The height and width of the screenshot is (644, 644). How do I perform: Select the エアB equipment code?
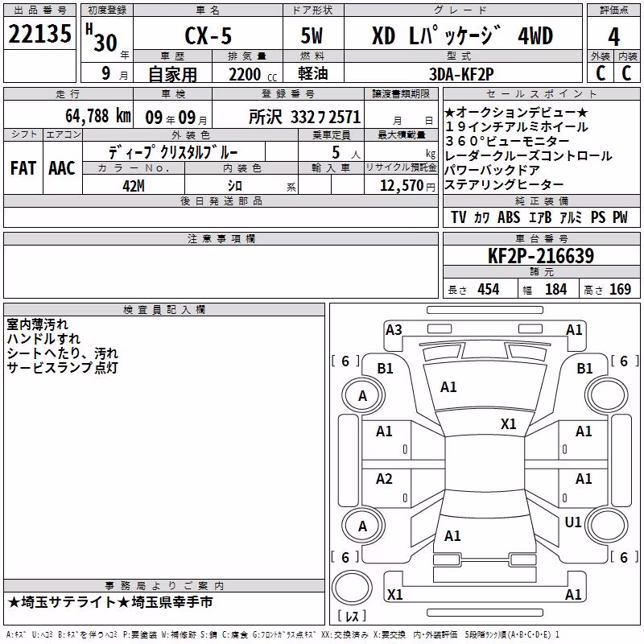(x=540, y=217)
